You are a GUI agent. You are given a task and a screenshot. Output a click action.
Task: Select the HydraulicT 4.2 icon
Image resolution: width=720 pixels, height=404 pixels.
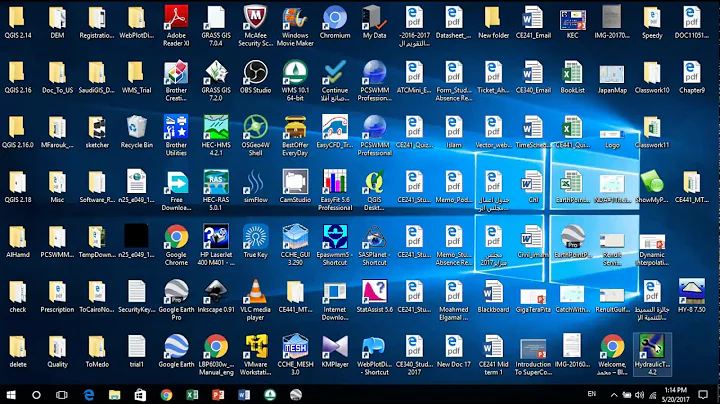click(652, 355)
